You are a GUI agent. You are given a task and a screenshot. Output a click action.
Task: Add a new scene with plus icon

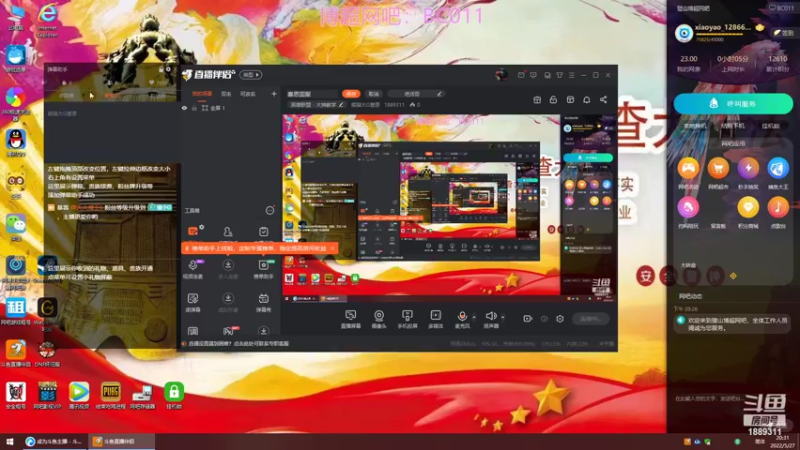(273, 94)
